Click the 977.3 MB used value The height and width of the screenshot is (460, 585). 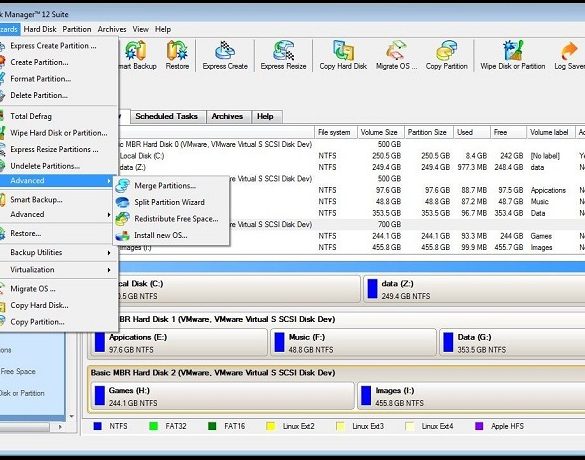[x=472, y=168]
